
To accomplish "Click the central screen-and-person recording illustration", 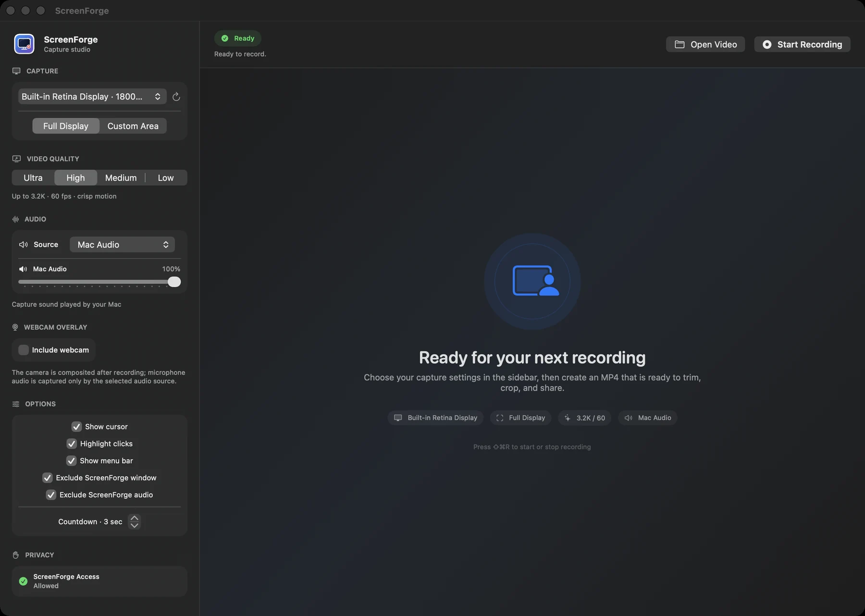I will 532,282.
